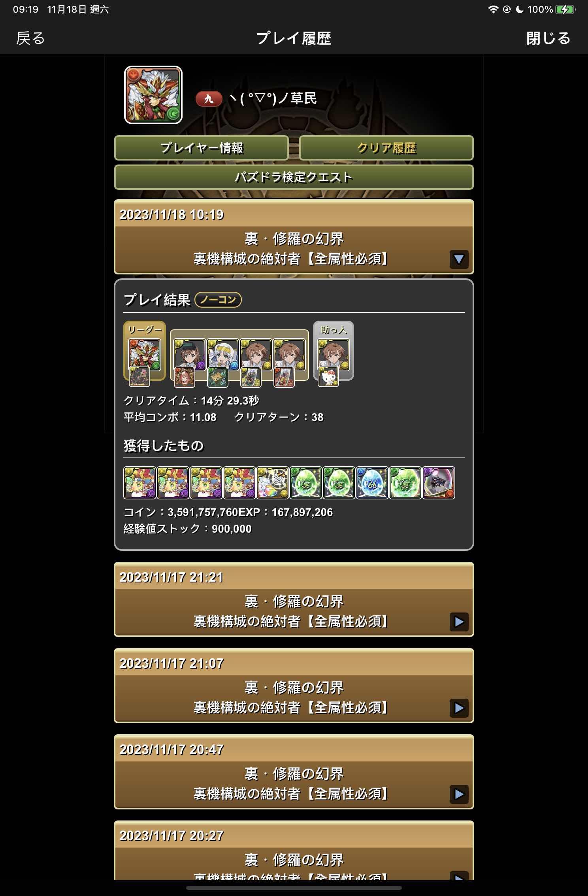Tap the ノーコン badge
588x896 pixels.
pyautogui.click(x=218, y=300)
